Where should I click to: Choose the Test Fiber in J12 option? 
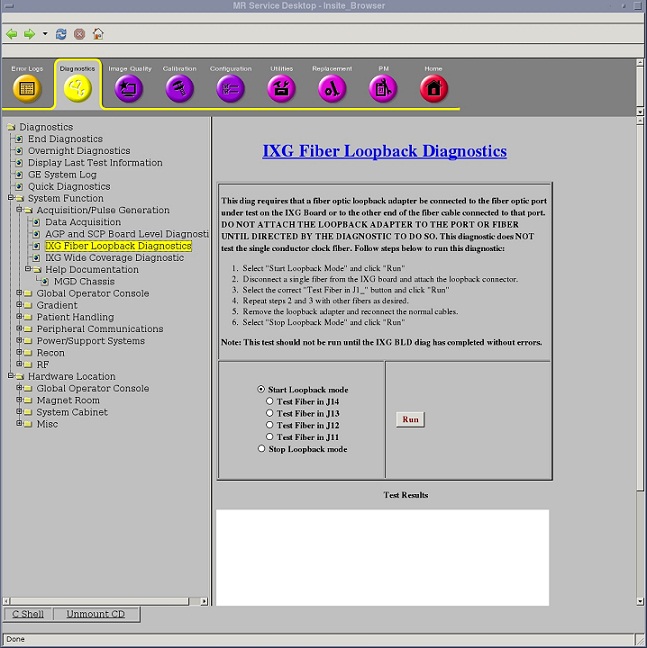pyautogui.click(x=270, y=425)
